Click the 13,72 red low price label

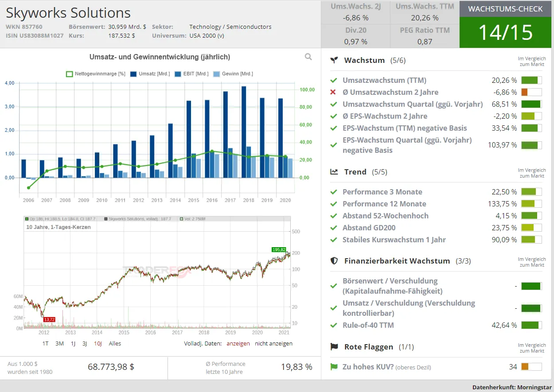tap(49, 319)
